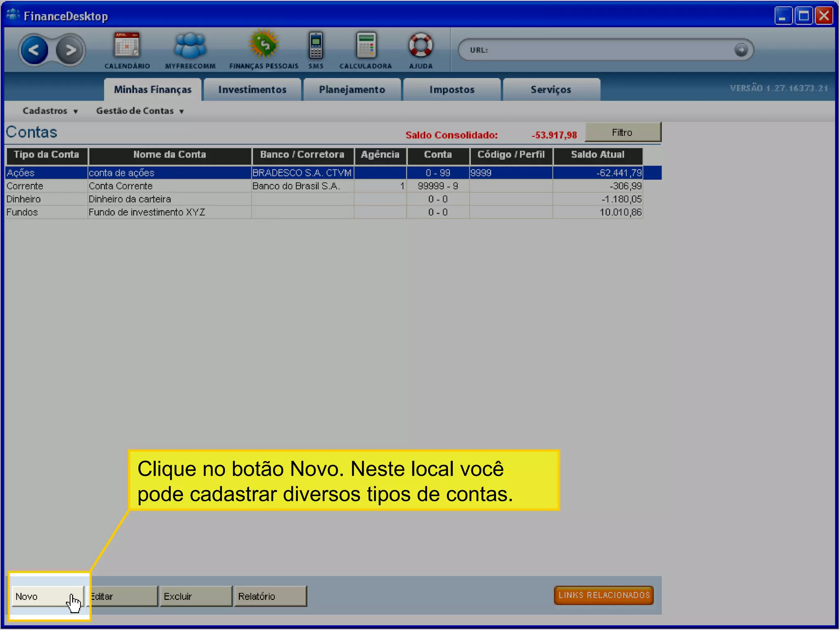The width and height of the screenshot is (840, 630).
Task: Switch to the Investimentos tab
Action: 252,89
